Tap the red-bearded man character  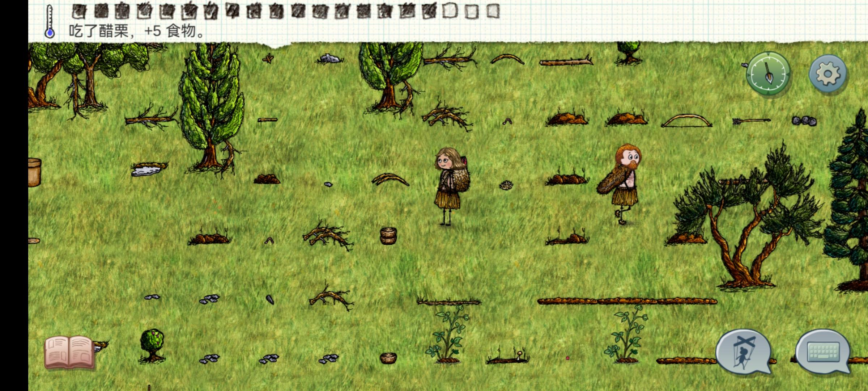tap(620, 184)
